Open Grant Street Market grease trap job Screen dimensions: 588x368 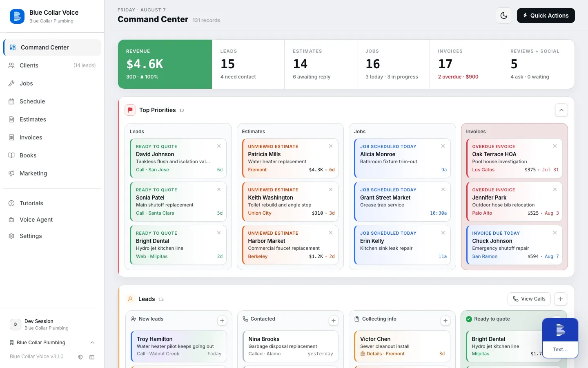pyautogui.click(x=402, y=202)
